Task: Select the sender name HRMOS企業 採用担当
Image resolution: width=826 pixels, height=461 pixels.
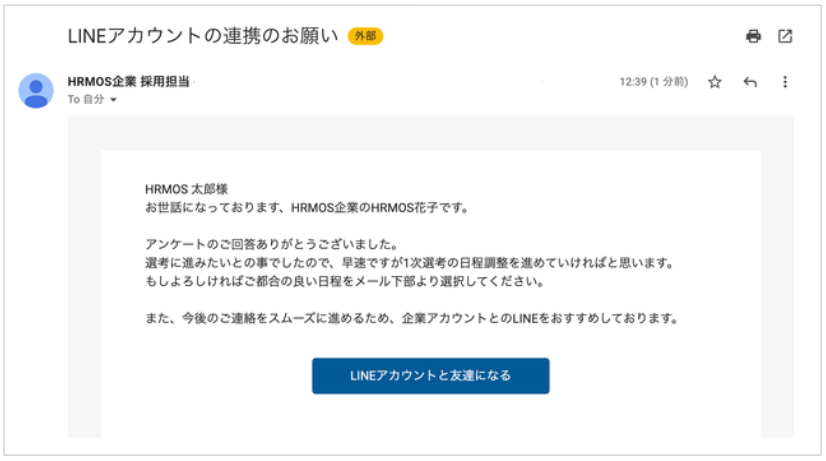Action: coord(128,82)
